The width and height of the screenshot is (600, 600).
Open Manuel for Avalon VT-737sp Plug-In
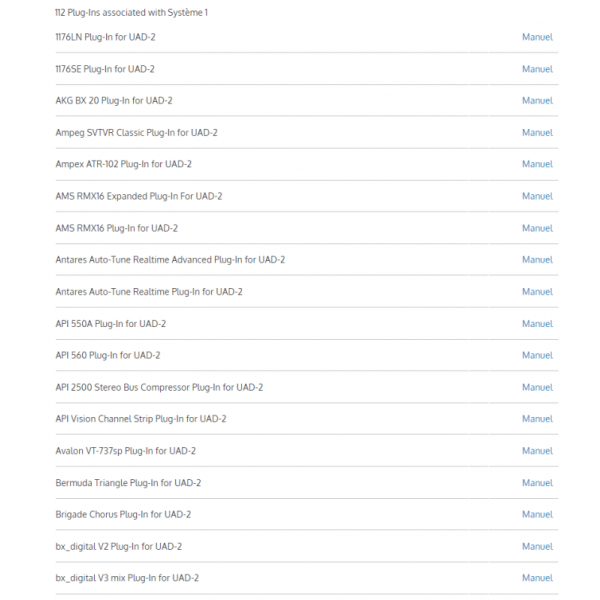(x=537, y=451)
